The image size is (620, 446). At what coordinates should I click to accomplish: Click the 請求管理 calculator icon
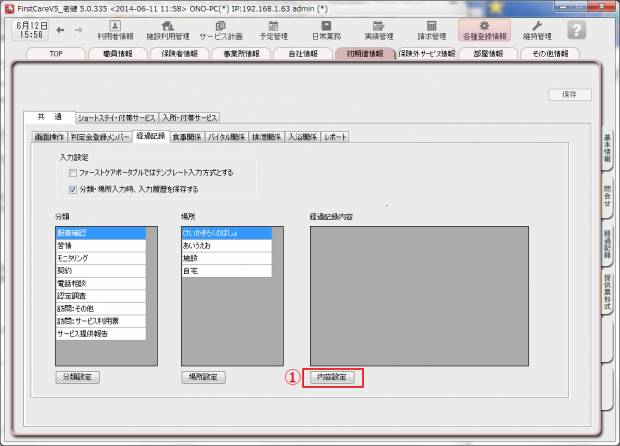click(x=432, y=29)
